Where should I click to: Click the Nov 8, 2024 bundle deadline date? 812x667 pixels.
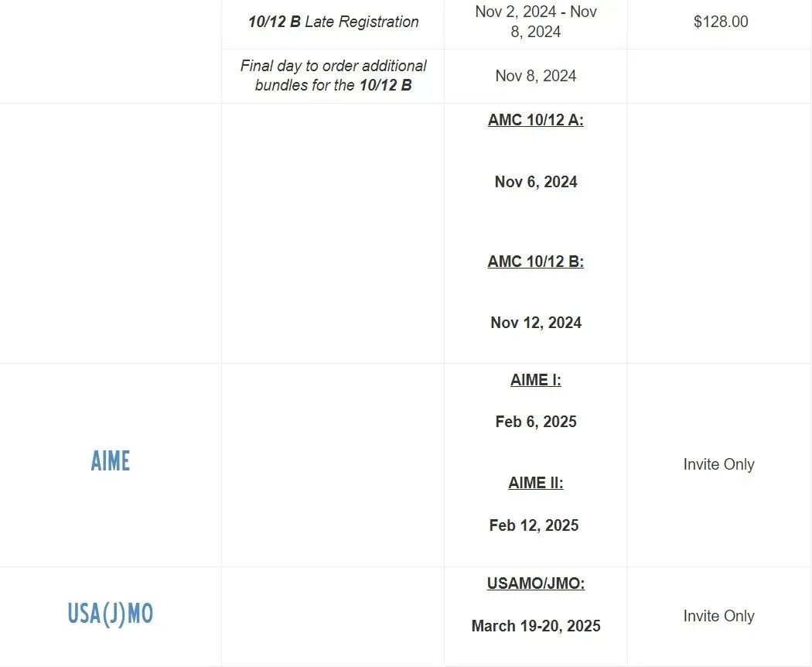point(535,76)
